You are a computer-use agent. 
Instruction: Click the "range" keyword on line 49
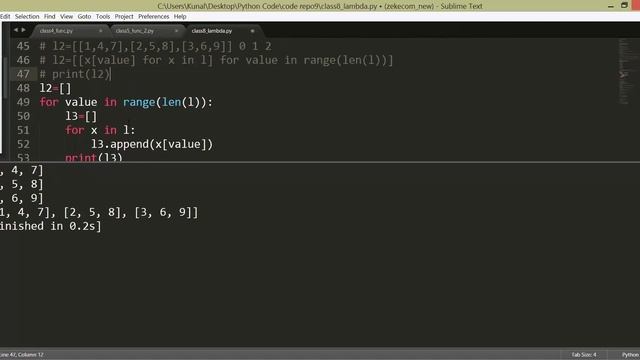point(139,102)
